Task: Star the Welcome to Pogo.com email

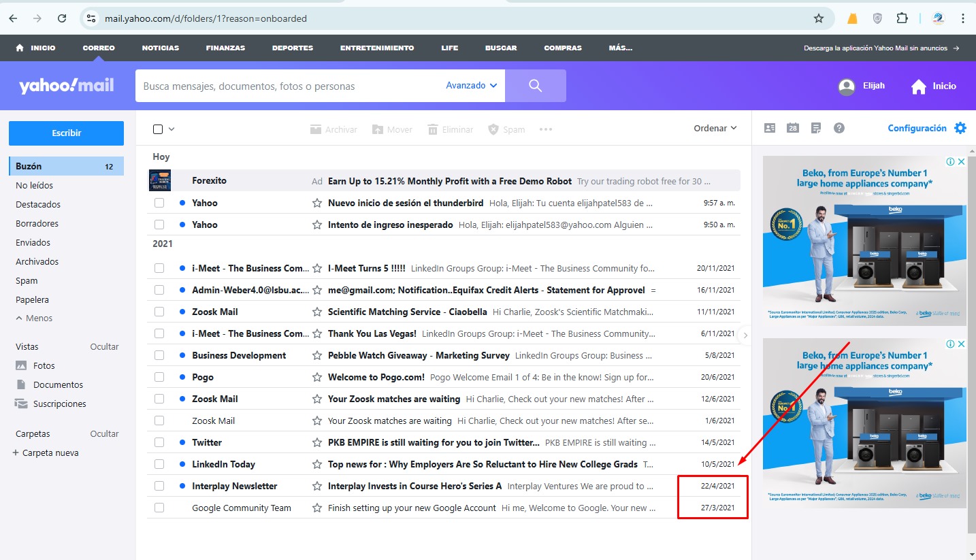Action: coord(316,377)
